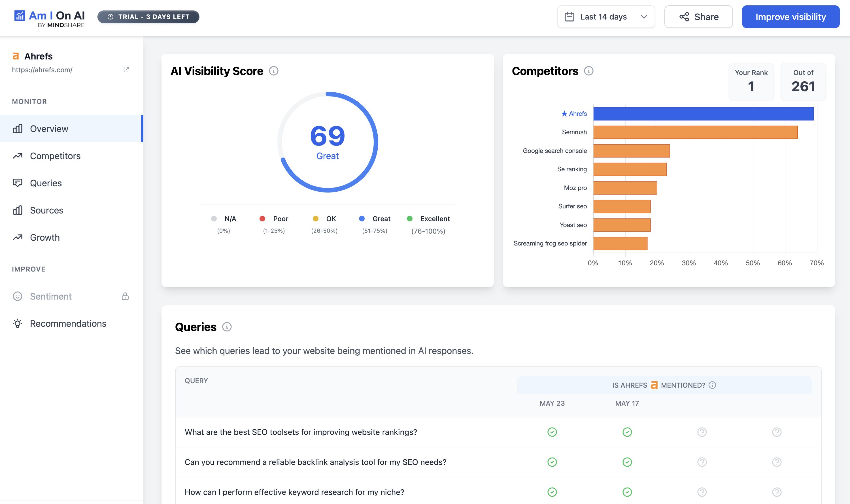The image size is (850, 504).
Task: Open the Sentiment section
Action: pos(50,296)
